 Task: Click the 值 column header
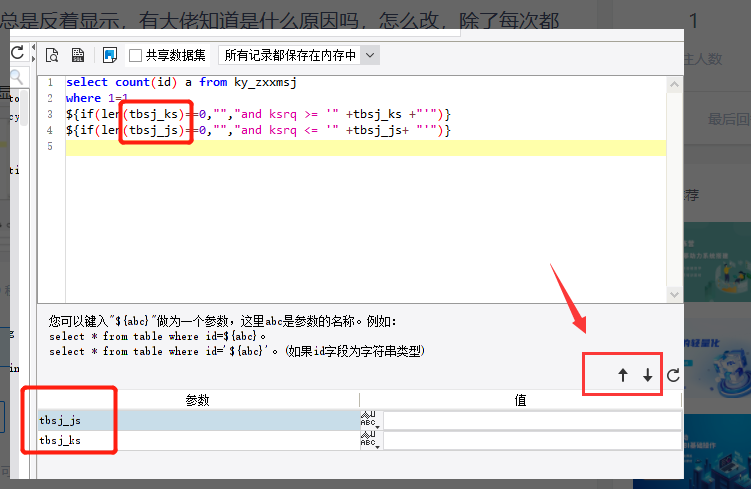click(x=521, y=400)
